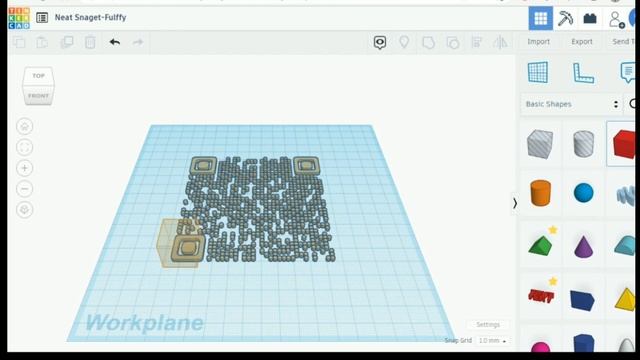Viewport: 640px width, 360px height.
Task: Toggle the Notes pin tool
Action: click(x=404, y=42)
